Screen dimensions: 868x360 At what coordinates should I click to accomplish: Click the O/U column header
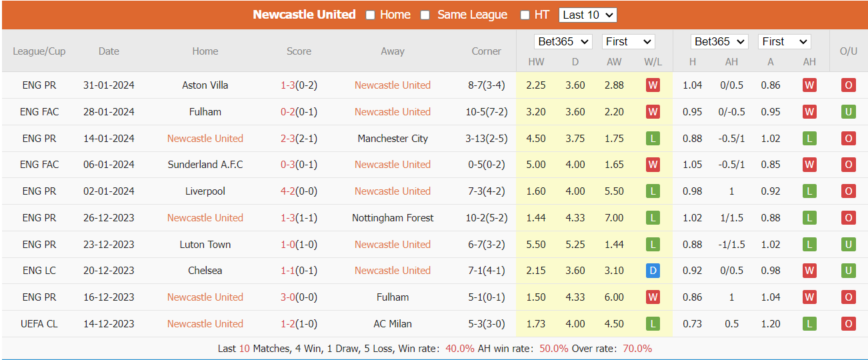pyautogui.click(x=849, y=51)
